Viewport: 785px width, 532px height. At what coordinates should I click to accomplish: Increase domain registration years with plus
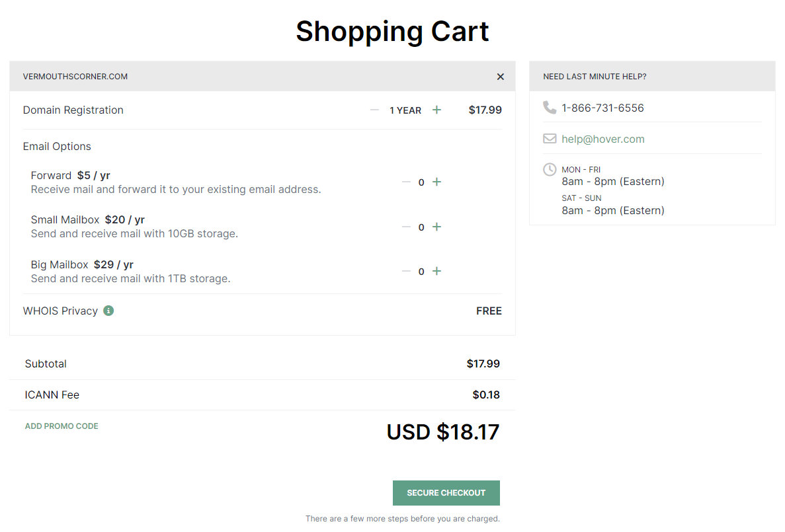click(436, 110)
